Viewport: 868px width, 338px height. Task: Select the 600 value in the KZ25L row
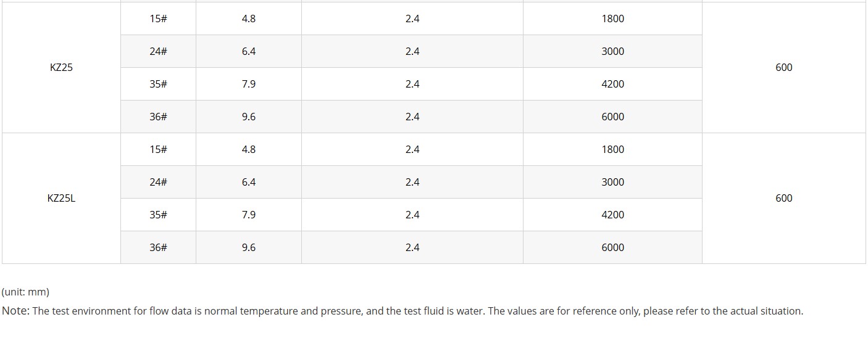coord(783,198)
